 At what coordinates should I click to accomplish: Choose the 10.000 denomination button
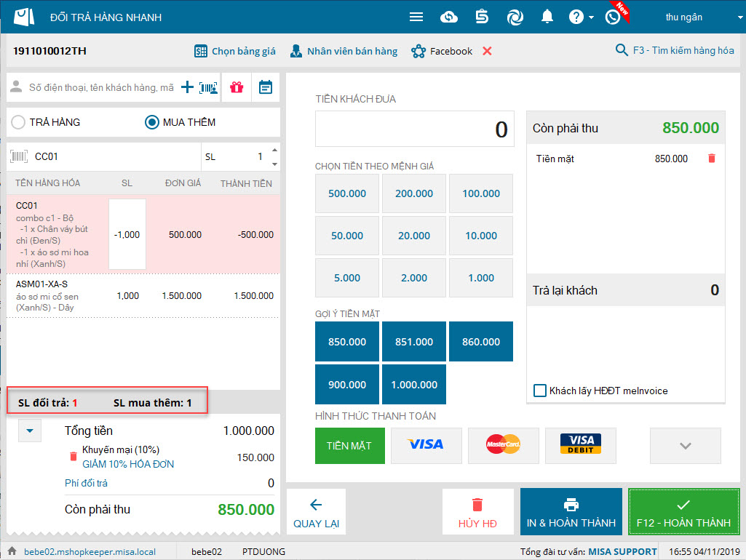coord(481,236)
